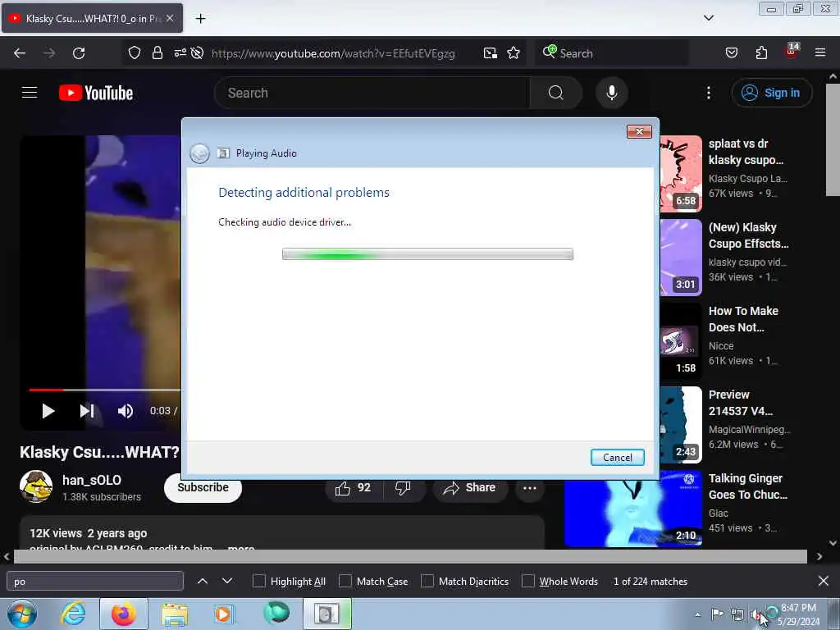This screenshot has width=840, height=630.
Task: Click the find bar text field with po
Action: (x=95, y=582)
